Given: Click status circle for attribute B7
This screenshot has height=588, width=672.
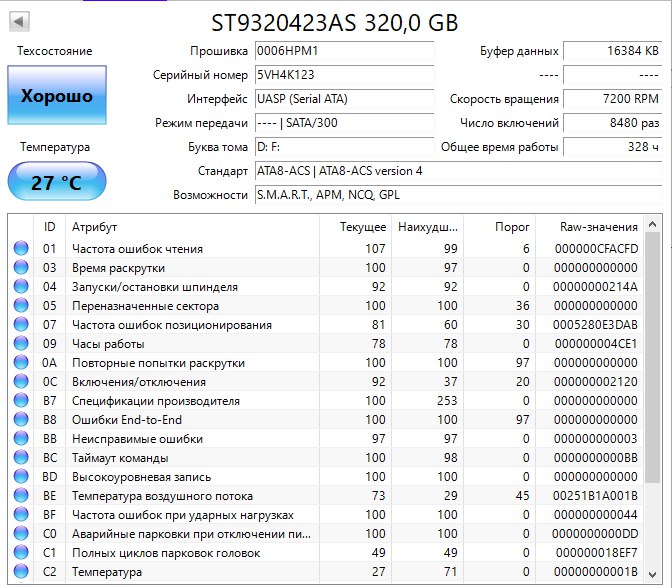Looking at the screenshot, I should [21, 400].
